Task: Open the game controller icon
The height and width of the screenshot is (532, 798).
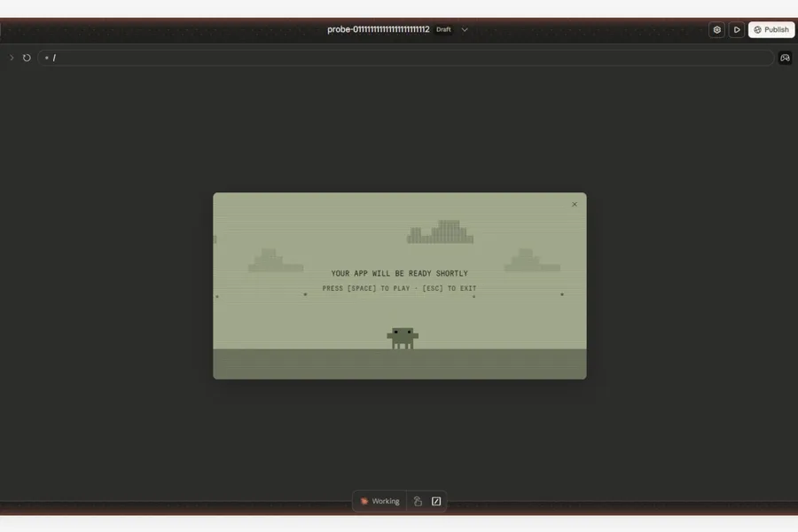Action: [786, 58]
